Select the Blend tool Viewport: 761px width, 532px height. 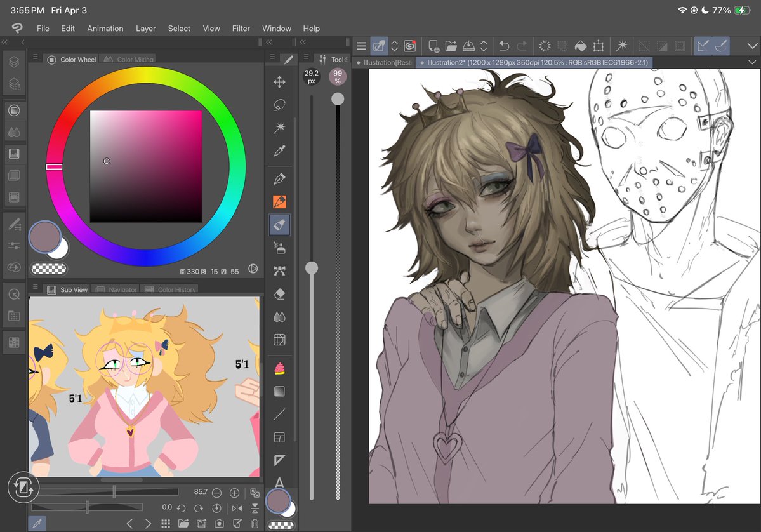tap(279, 317)
